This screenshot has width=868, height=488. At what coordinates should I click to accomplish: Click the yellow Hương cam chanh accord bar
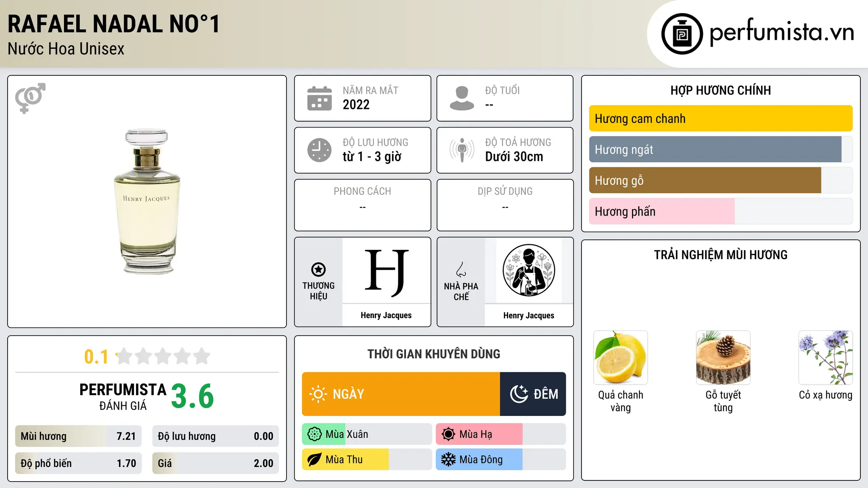[721, 119]
